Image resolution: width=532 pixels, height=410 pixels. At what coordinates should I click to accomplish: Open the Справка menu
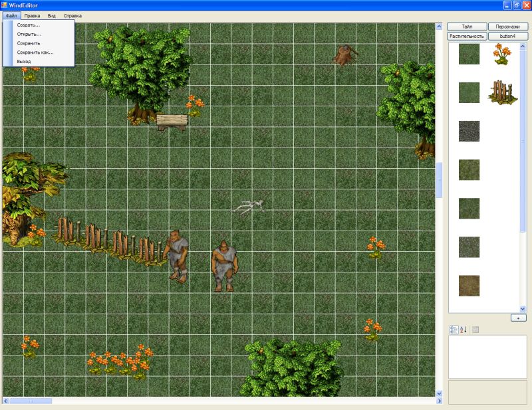click(72, 15)
